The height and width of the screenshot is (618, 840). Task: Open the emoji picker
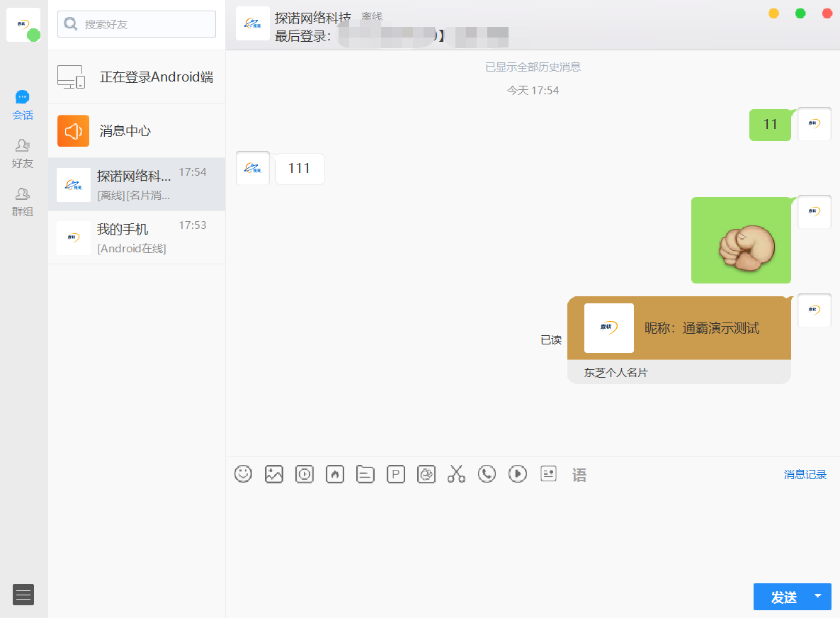tap(243, 474)
